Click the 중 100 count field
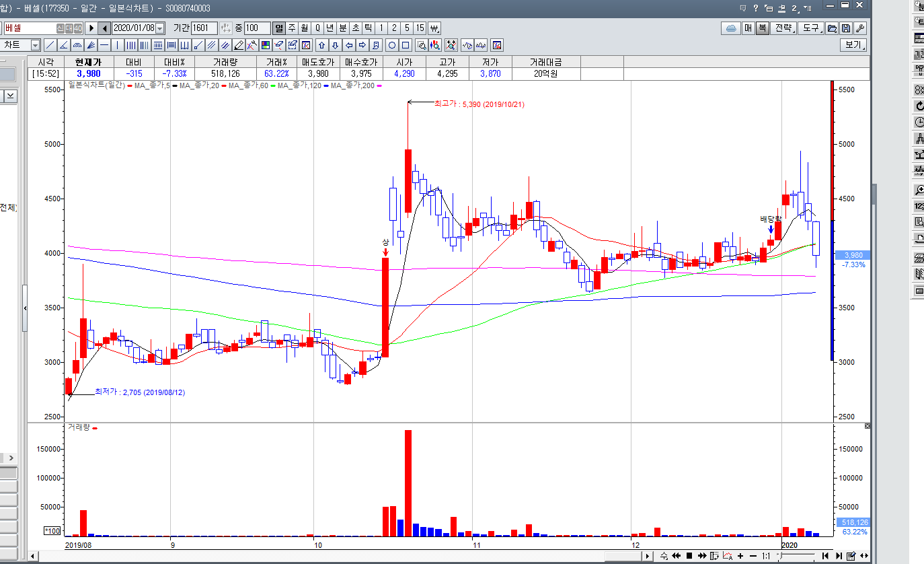The width and height of the screenshot is (924, 564). click(258, 28)
